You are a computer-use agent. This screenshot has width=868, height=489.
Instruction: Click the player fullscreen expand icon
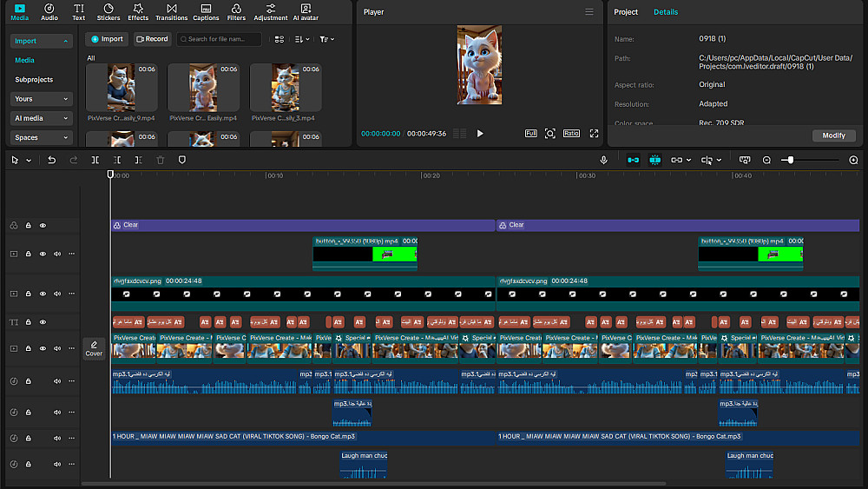pyautogui.click(x=595, y=134)
